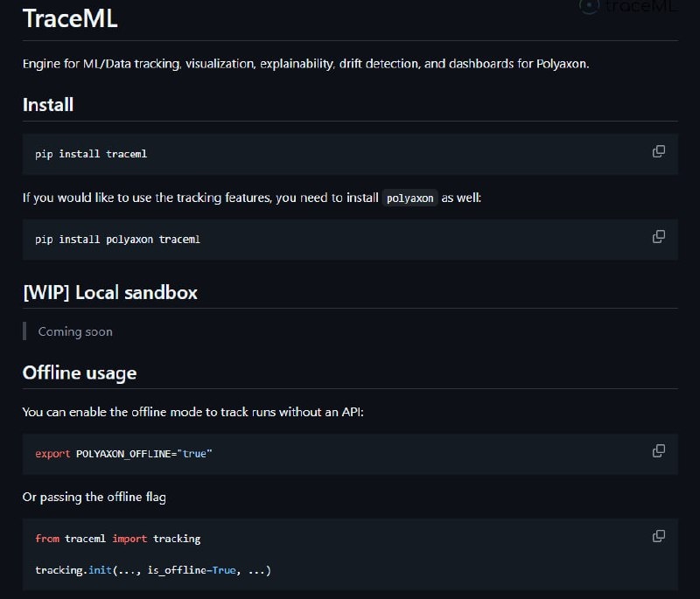The image size is (700, 599).
Task: Click the Install section heading
Action: point(48,105)
